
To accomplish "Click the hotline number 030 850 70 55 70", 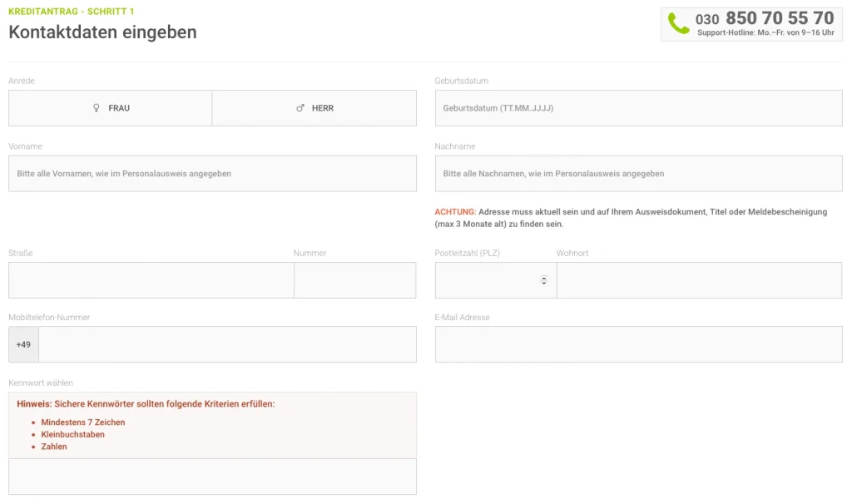I will (764, 18).
